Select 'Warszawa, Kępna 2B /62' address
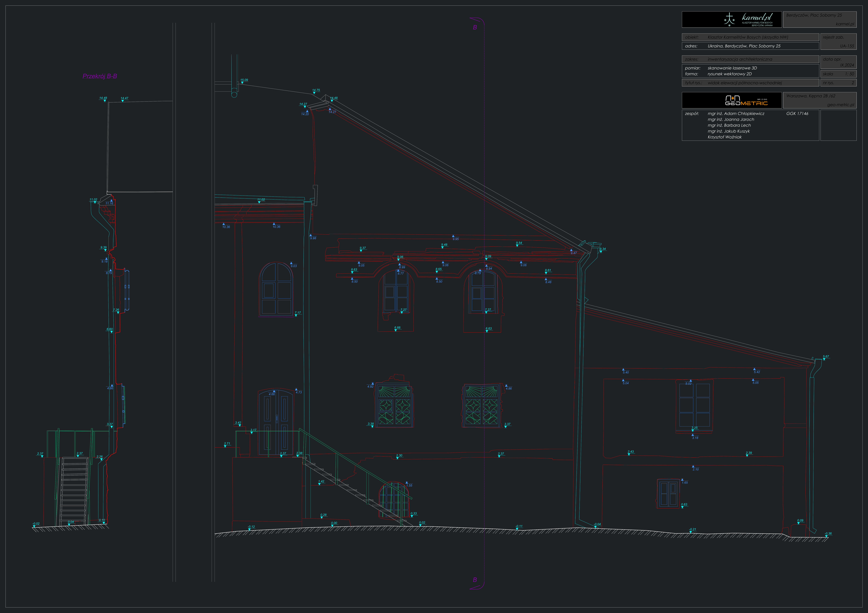 point(811,96)
